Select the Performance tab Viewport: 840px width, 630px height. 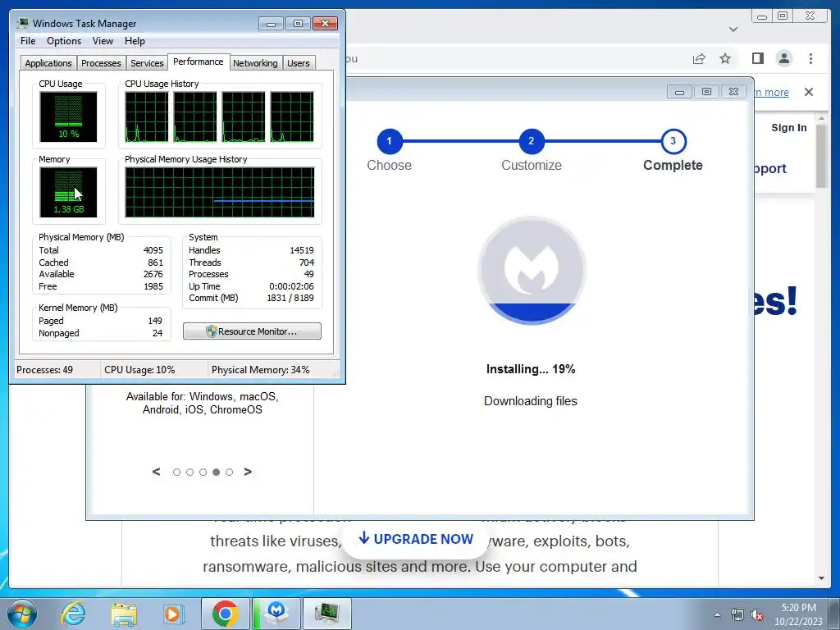point(199,62)
